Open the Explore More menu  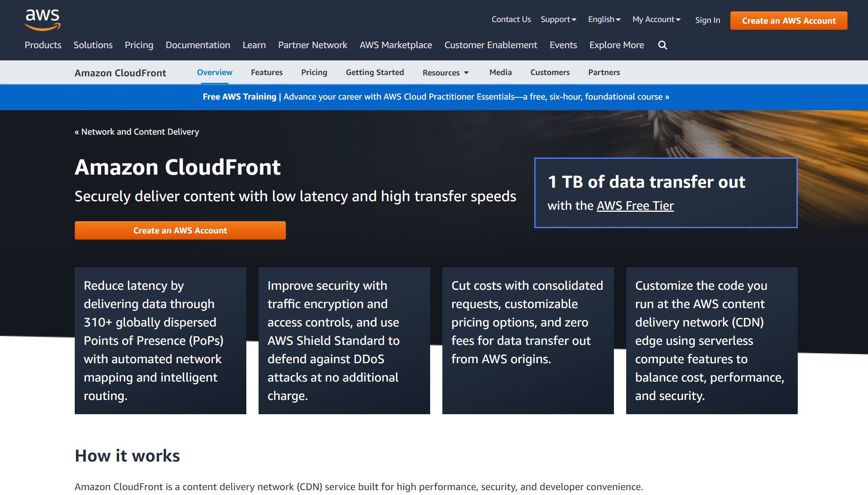click(x=616, y=45)
